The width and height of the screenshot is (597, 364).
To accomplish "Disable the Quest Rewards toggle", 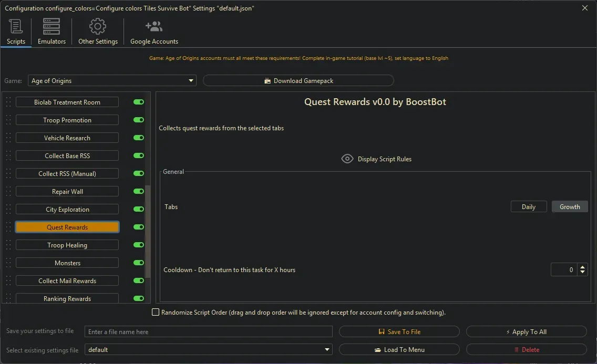I will pos(138,227).
